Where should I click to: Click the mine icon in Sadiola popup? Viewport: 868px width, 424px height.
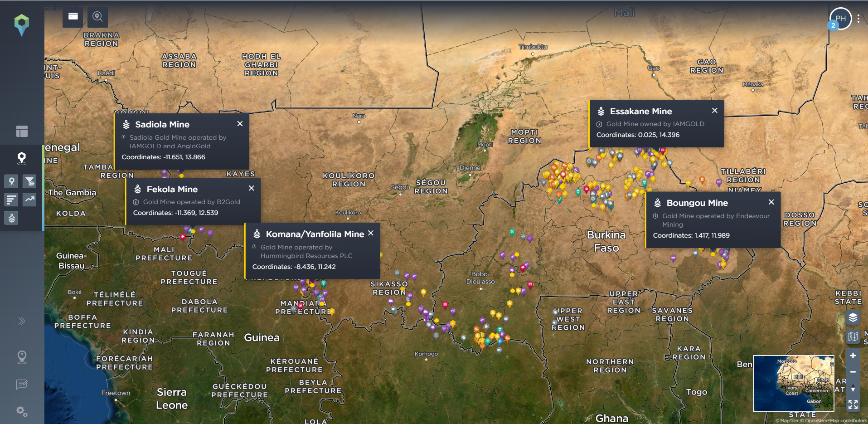coord(126,124)
